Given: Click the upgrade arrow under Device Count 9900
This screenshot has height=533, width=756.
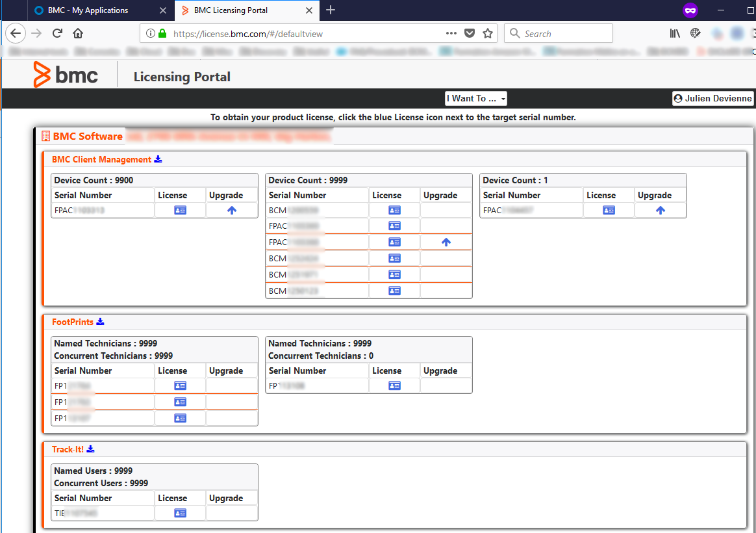Looking at the screenshot, I should click(232, 211).
